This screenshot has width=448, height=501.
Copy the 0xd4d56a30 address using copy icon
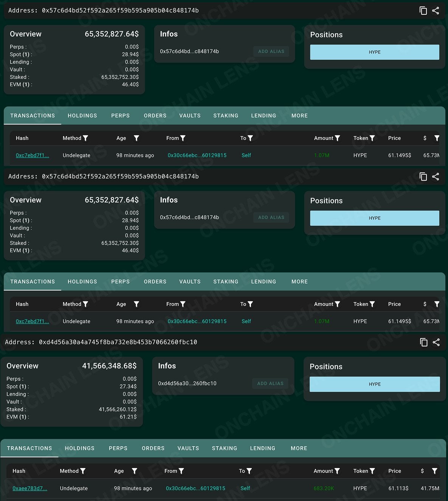(x=424, y=342)
